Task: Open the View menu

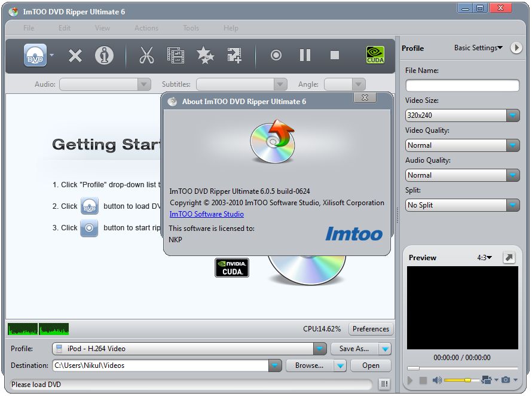Action: (102, 28)
